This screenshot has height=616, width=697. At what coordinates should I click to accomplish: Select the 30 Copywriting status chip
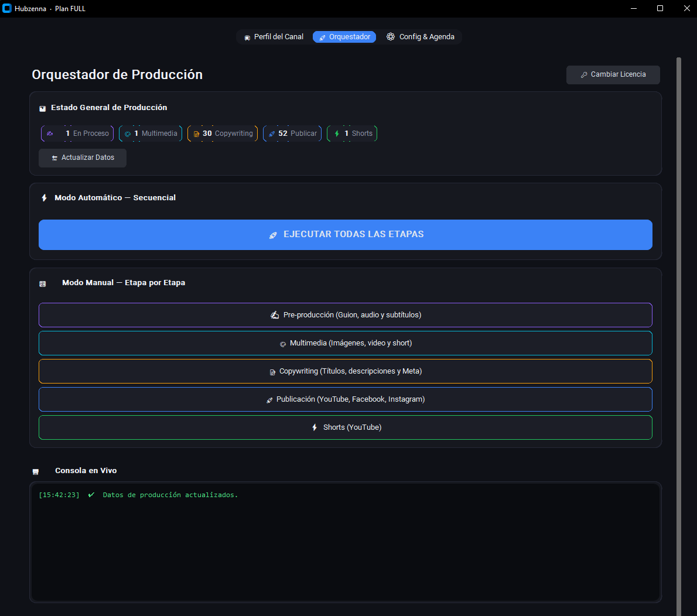pos(223,134)
